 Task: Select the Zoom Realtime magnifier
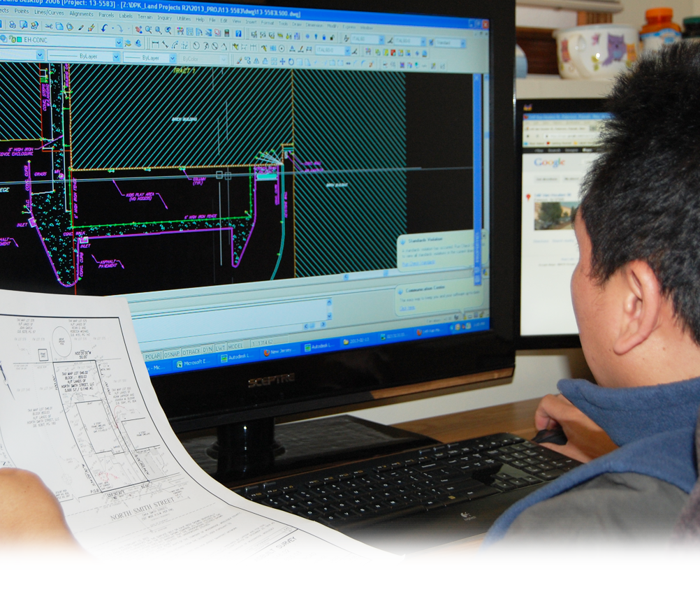(148, 29)
